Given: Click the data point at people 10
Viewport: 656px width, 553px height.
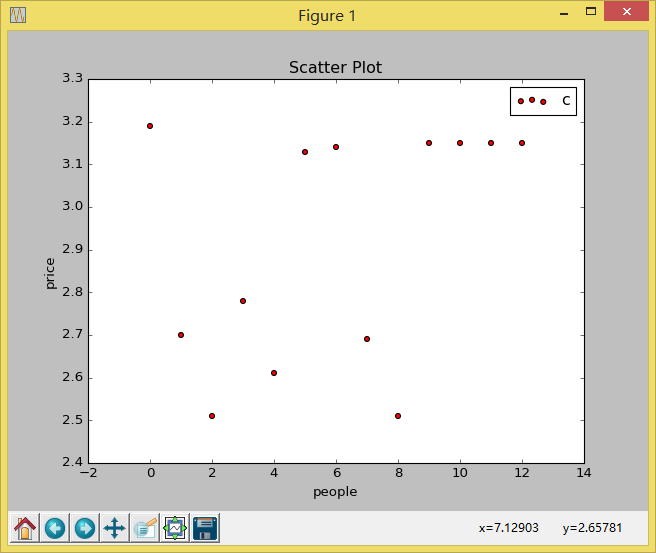Looking at the screenshot, I should [460, 143].
